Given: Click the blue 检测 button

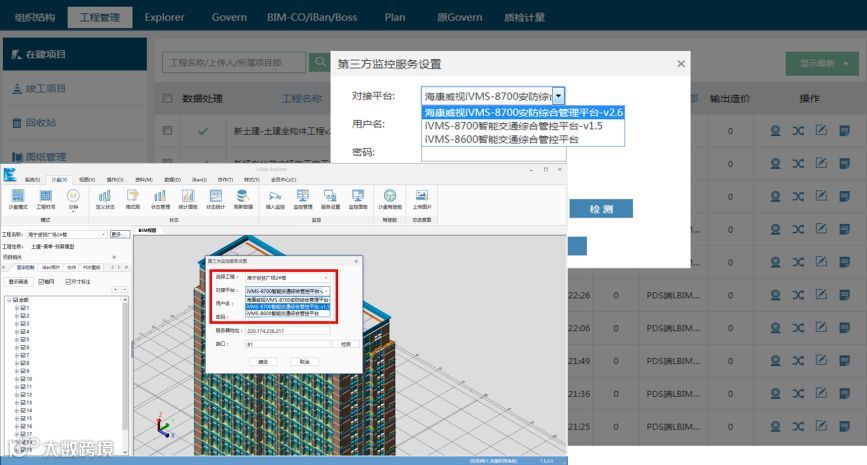Looking at the screenshot, I should 601,209.
